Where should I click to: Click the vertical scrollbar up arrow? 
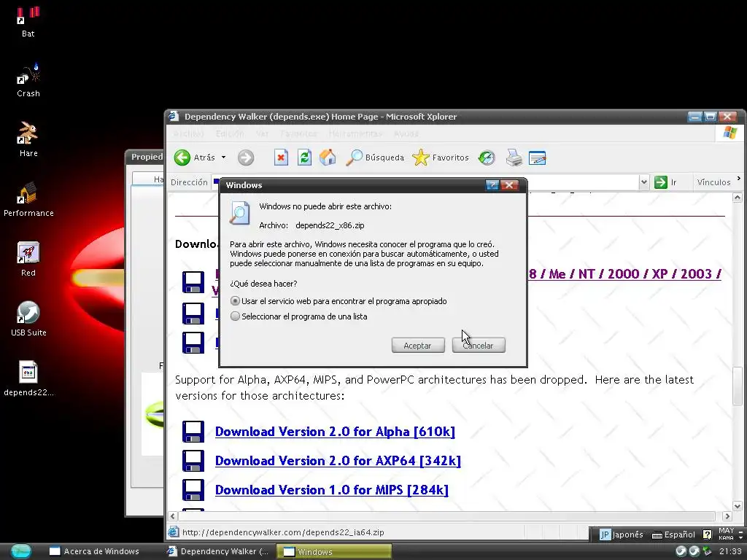[737, 198]
